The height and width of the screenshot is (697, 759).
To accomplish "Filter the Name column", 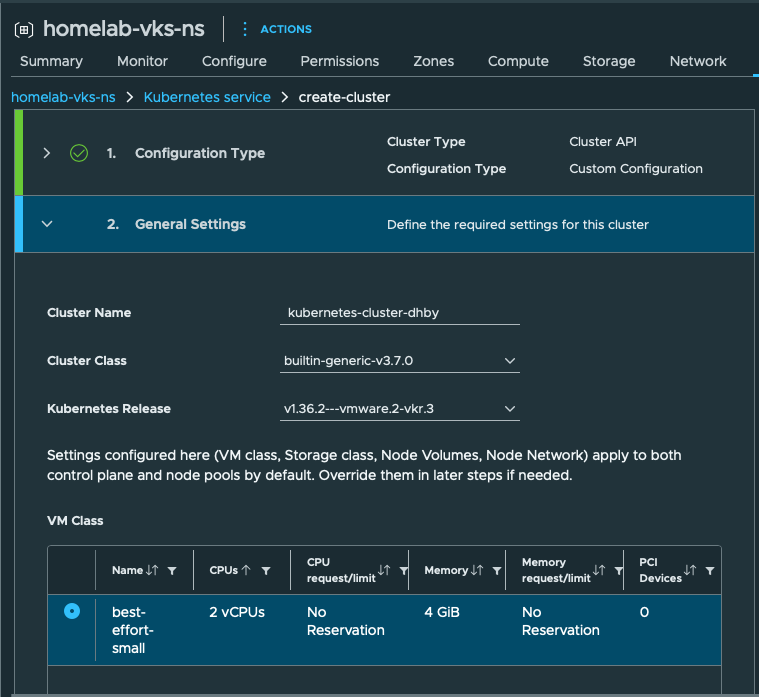I will point(172,571).
